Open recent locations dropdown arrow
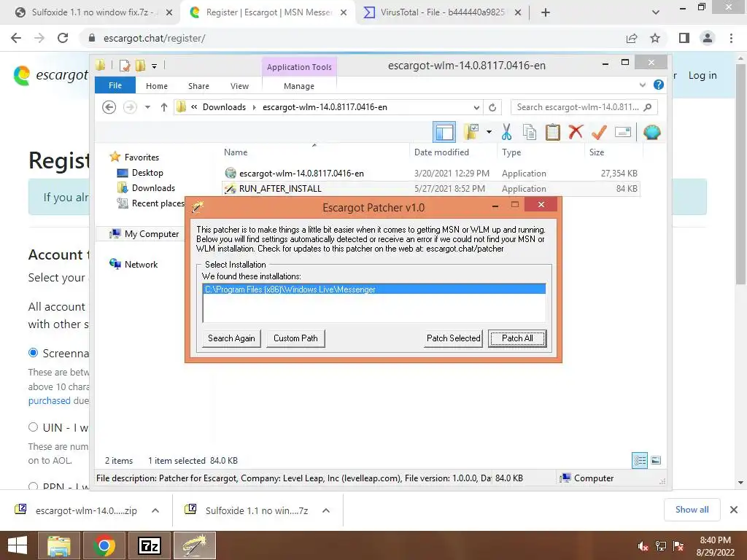This screenshot has width=747, height=560. 147,107
